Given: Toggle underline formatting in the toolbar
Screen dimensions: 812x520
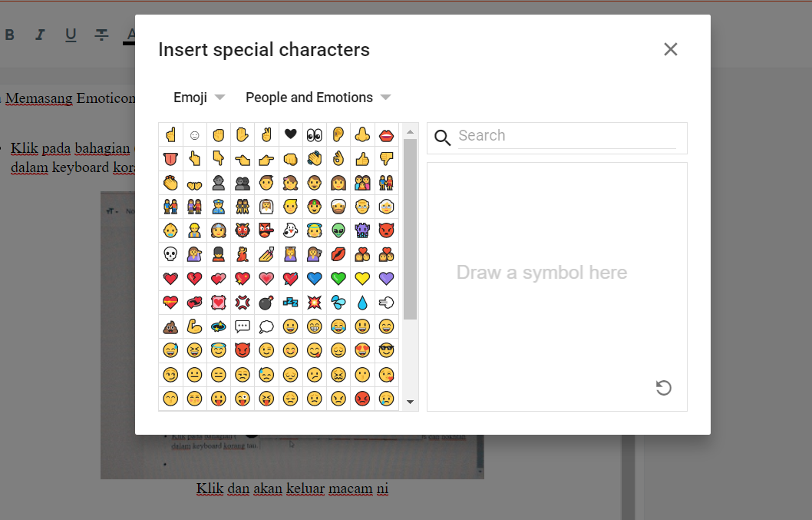Looking at the screenshot, I should tap(71, 35).
